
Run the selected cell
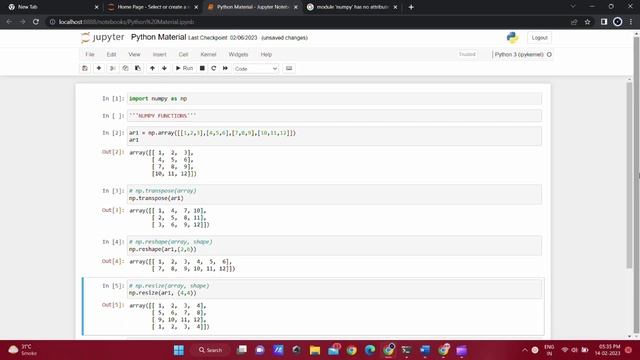(184, 68)
